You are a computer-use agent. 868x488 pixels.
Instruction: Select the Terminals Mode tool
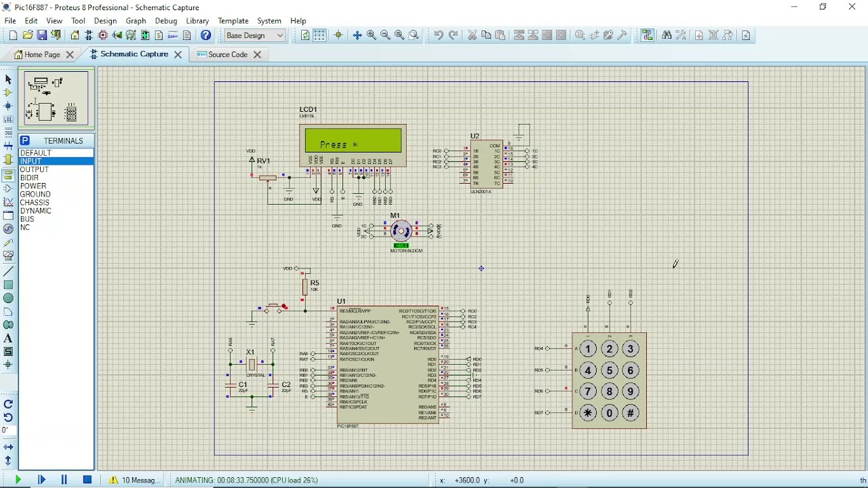(x=8, y=175)
